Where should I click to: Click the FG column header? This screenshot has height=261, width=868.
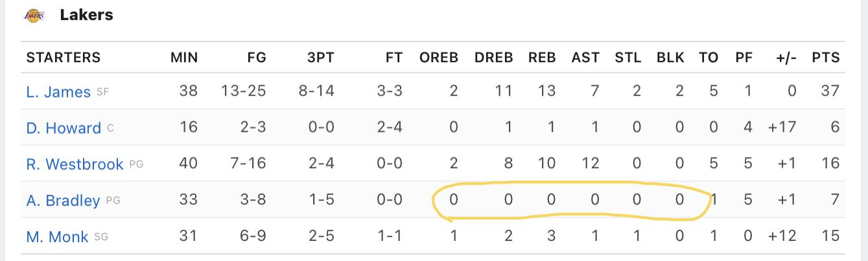pyautogui.click(x=257, y=57)
